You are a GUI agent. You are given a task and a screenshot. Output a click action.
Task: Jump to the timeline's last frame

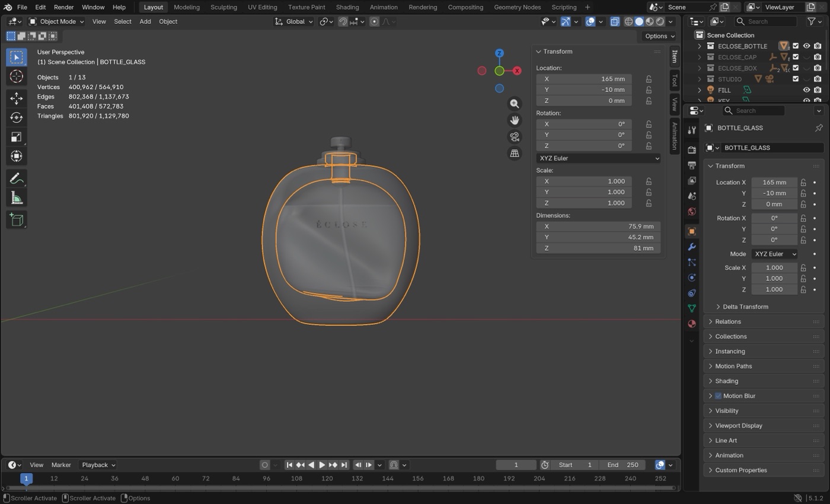344,465
